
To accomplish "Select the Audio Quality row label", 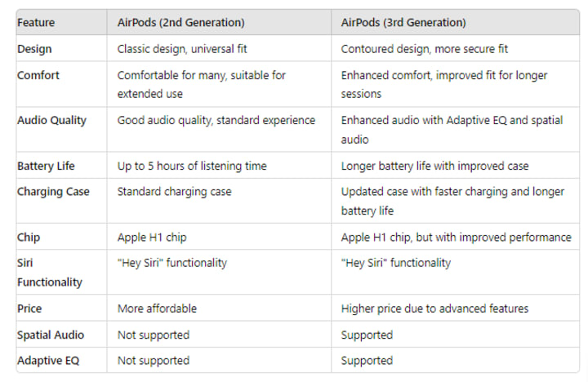I will click(x=51, y=120).
